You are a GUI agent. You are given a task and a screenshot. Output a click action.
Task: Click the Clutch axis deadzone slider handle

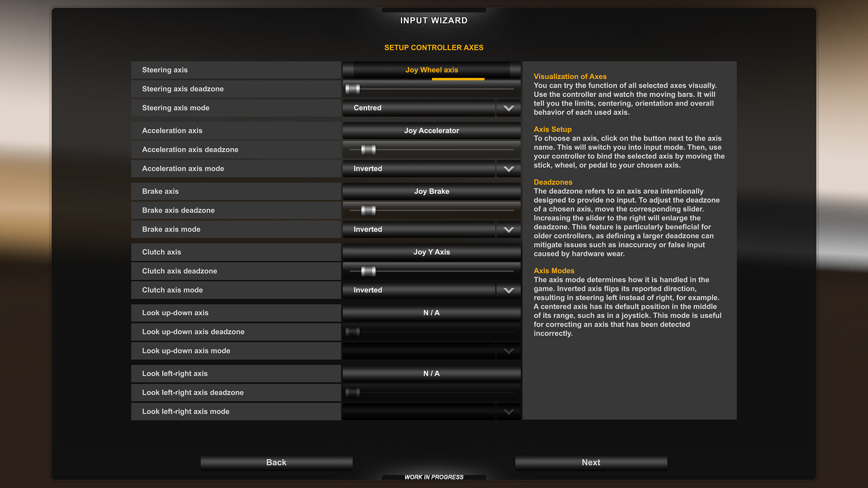368,271
